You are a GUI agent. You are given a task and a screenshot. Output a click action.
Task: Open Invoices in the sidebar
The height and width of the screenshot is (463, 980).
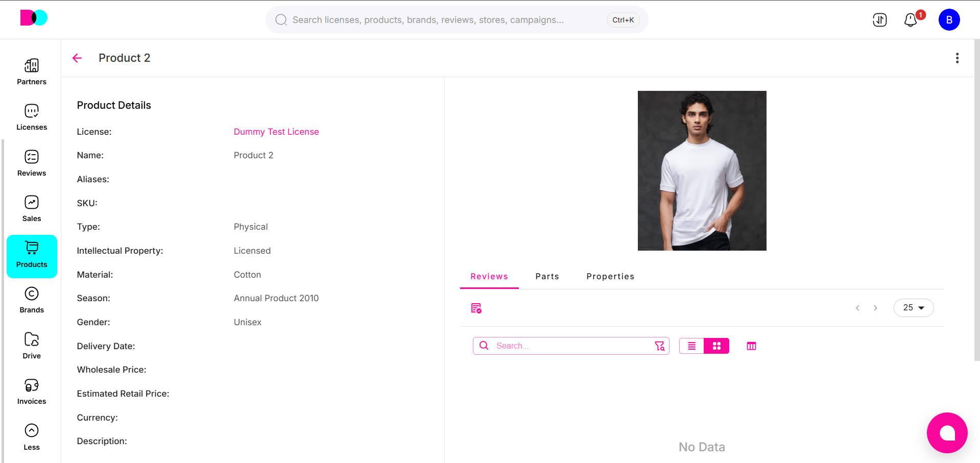pos(32,392)
